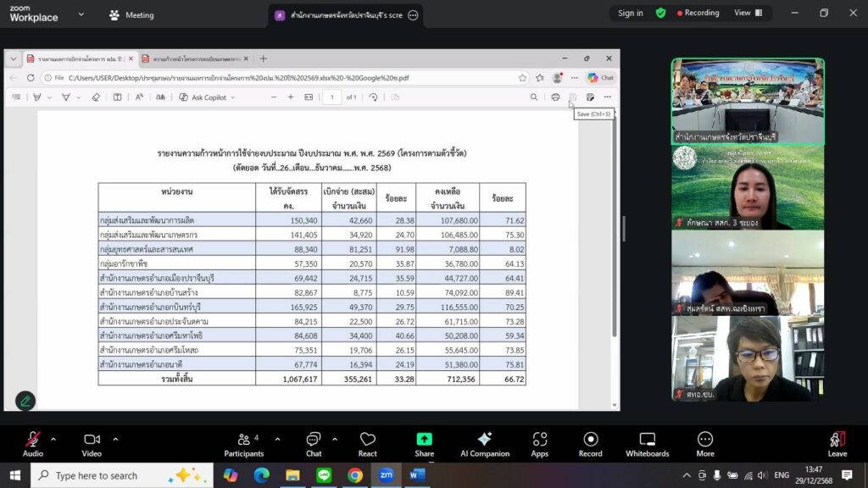Rotate the PDF page
The height and width of the screenshot is (488, 868).
pos(373,97)
